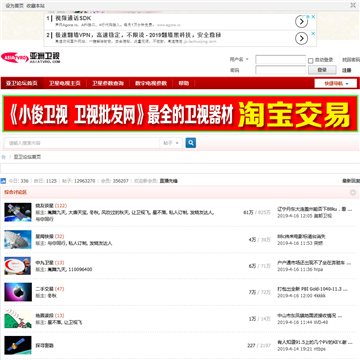Open forum title with (32) posts
360x360 pixels.
click(x=44, y=236)
